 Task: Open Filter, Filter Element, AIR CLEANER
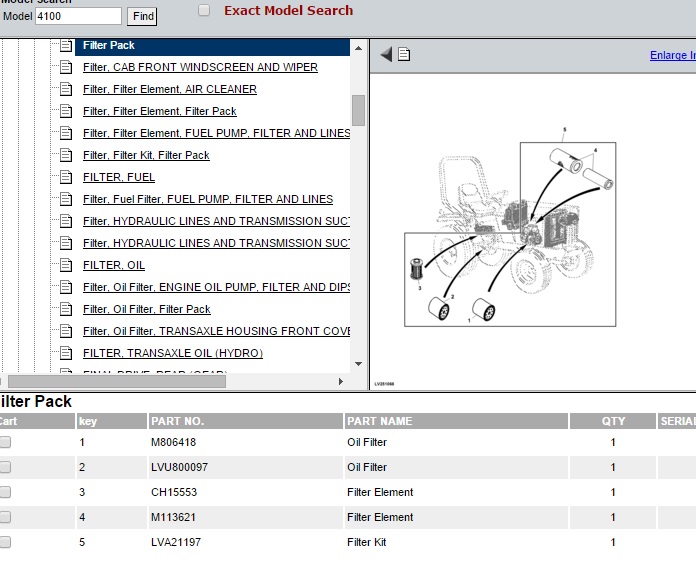coord(170,89)
